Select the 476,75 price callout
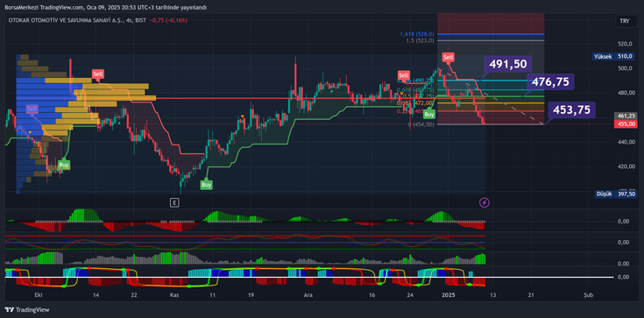The width and height of the screenshot is (644, 318). (x=550, y=81)
